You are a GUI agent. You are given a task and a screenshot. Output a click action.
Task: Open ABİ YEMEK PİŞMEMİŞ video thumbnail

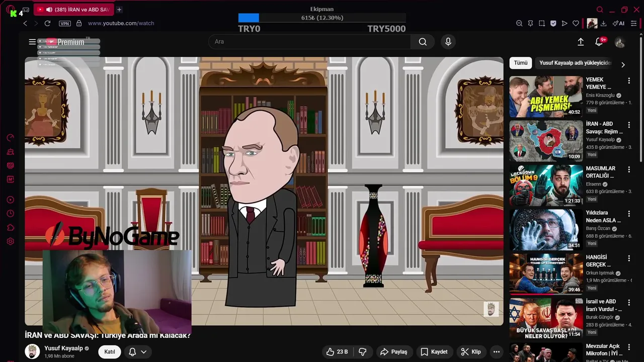(546, 97)
